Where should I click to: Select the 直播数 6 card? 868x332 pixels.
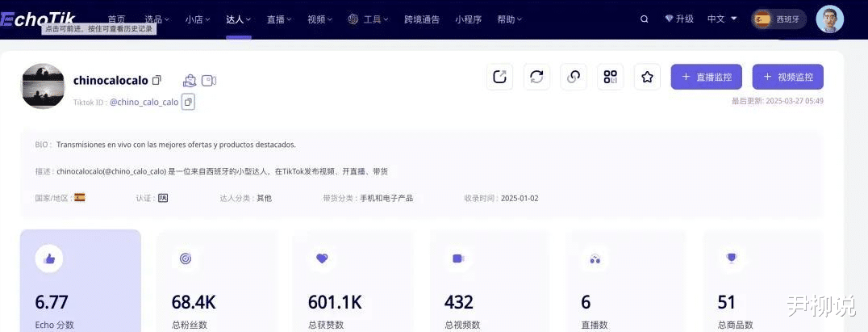pyautogui.click(x=626, y=281)
